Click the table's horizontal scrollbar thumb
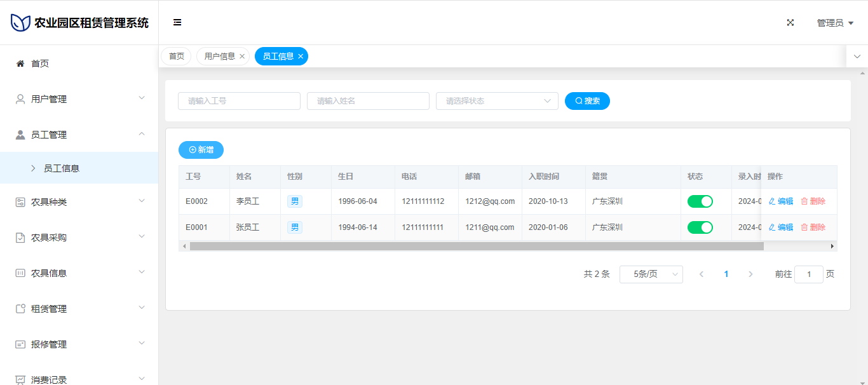 (476, 246)
